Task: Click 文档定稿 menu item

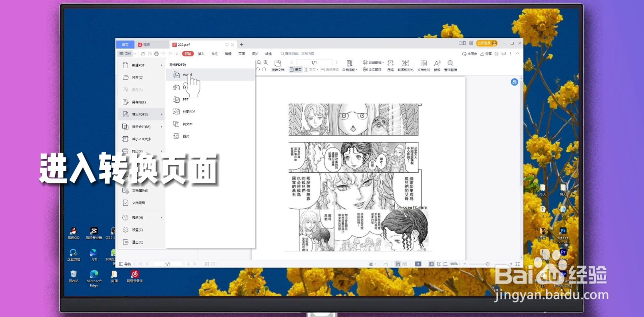Action: [x=142, y=203]
